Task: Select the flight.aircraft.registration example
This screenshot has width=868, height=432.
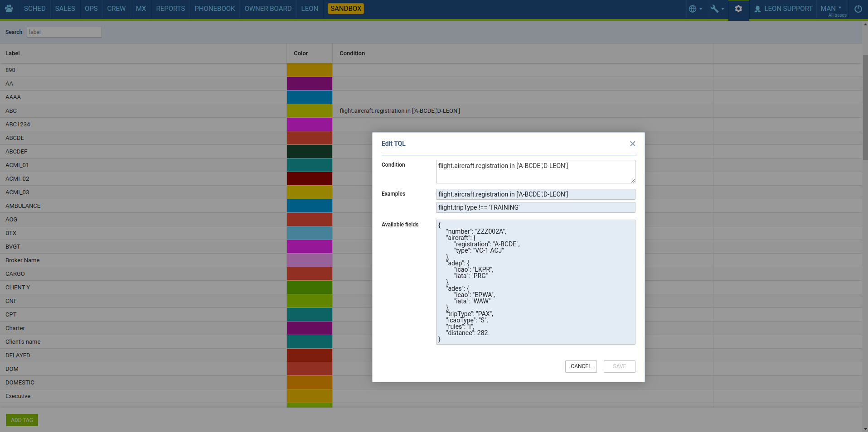Action: point(535,194)
